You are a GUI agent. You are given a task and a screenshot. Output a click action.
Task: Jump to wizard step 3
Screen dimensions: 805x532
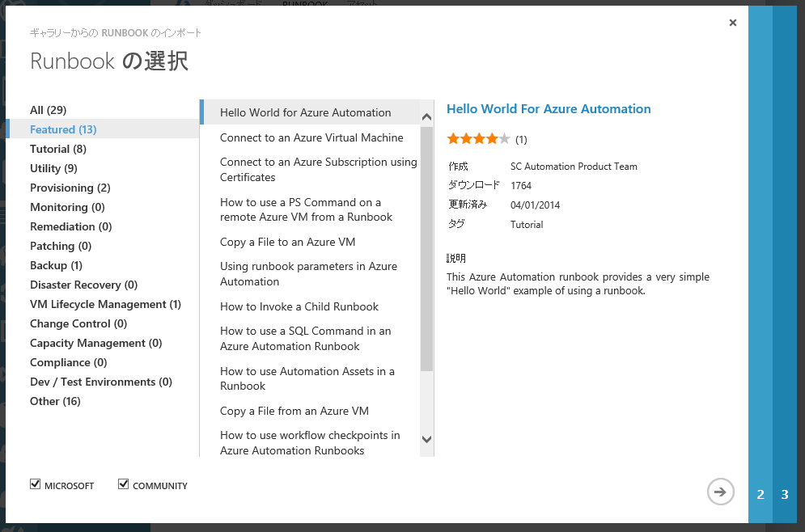pyautogui.click(x=785, y=494)
